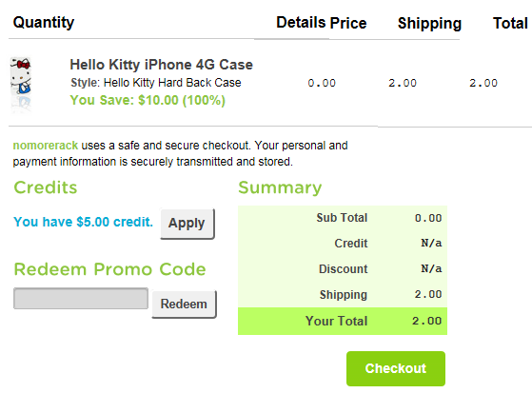The image size is (532, 413).
Task: Click the Hello Kitty case product thumbnail
Action: pyautogui.click(x=21, y=85)
